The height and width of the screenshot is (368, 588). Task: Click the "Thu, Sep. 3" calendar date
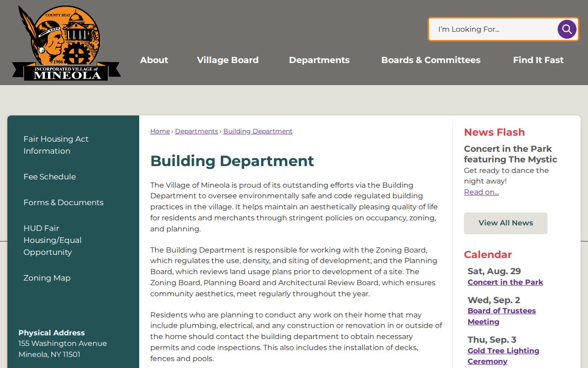click(x=492, y=339)
